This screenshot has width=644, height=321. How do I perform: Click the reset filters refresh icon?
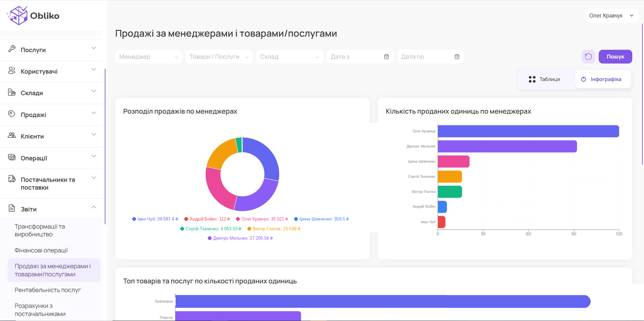[x=588, y=56]
